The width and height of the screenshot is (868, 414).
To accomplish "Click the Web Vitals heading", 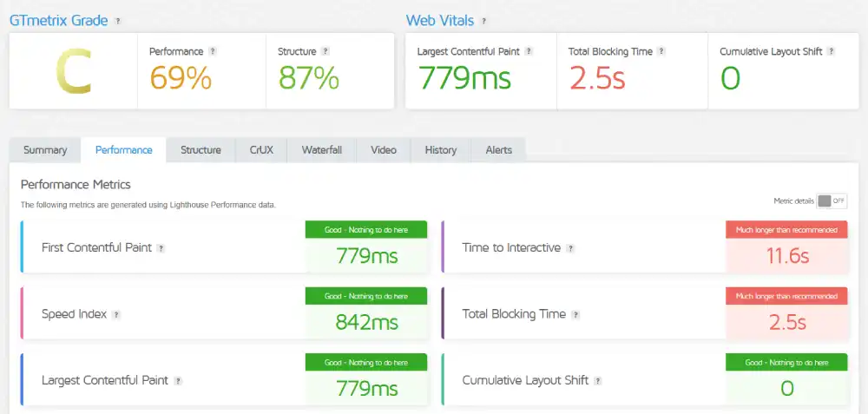I will point(440,21).
